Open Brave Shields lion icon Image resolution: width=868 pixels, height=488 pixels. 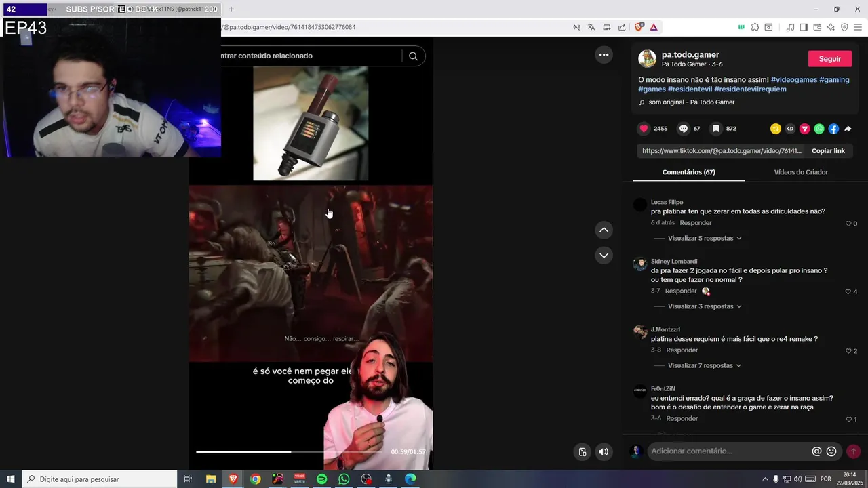click(x=639, y=27)
